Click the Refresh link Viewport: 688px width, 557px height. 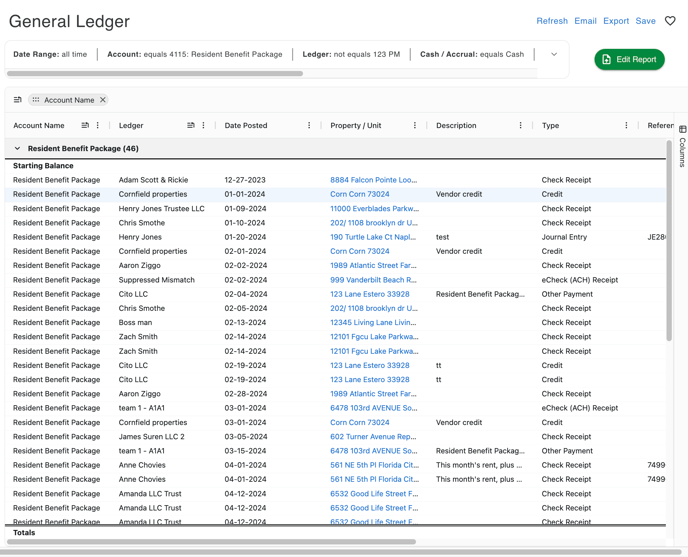(551, 21)
